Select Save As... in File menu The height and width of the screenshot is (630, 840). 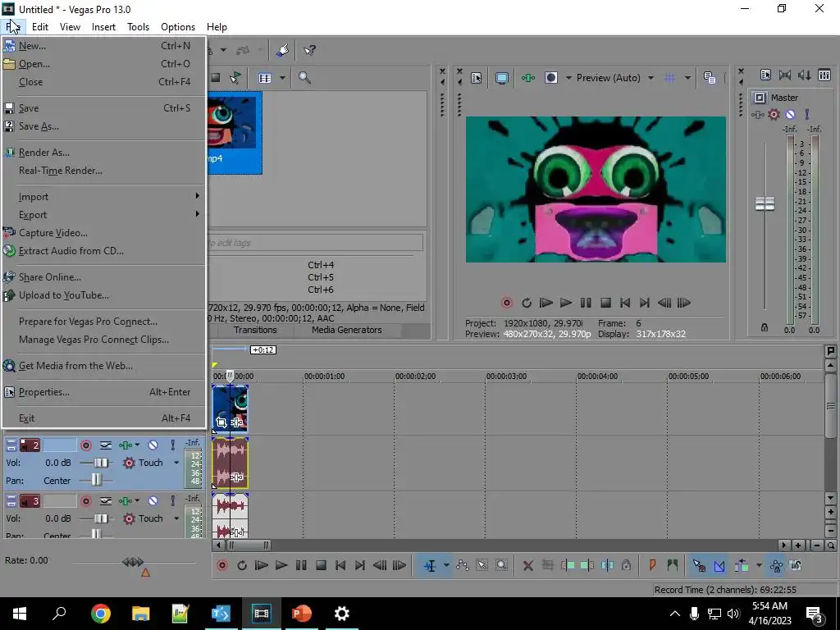104,126
